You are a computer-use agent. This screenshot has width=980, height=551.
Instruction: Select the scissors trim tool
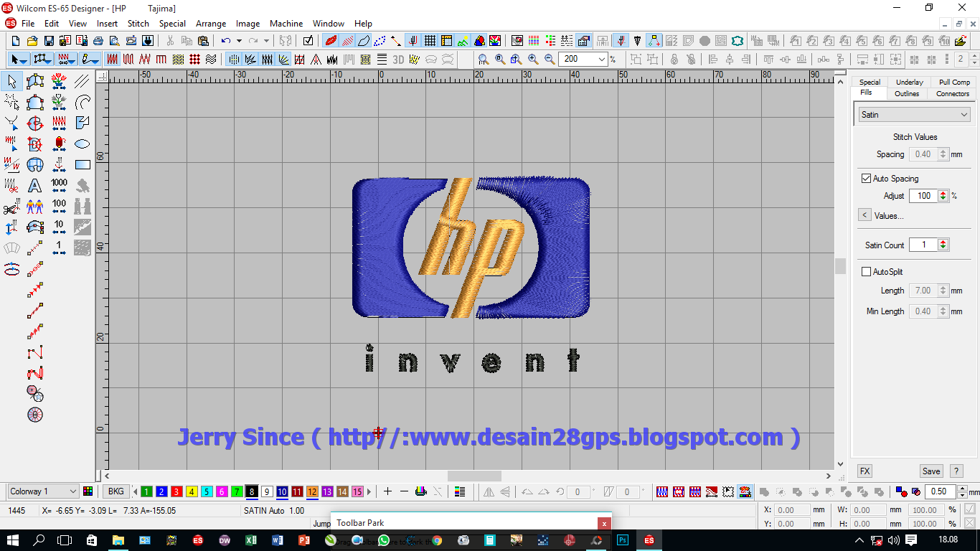12,207
